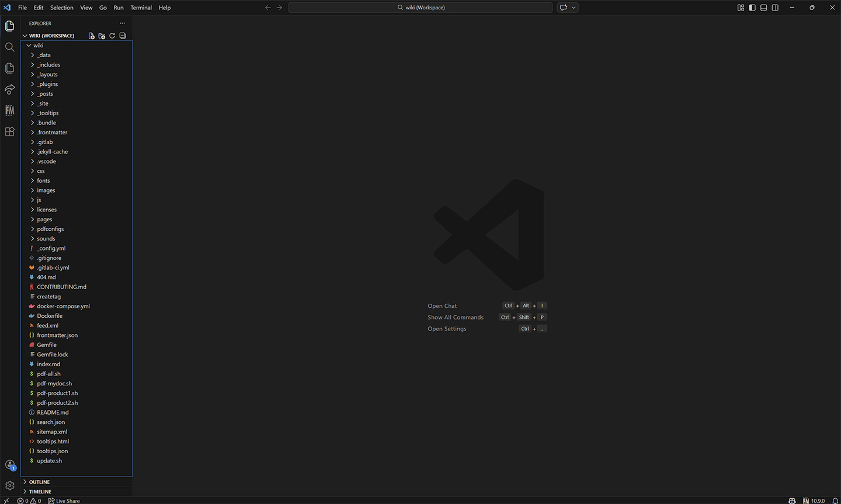The image size is (841, 504).
Task: Open the Copilot status icon in status bar
Action: pyautogui.click(x=792, y=500)
